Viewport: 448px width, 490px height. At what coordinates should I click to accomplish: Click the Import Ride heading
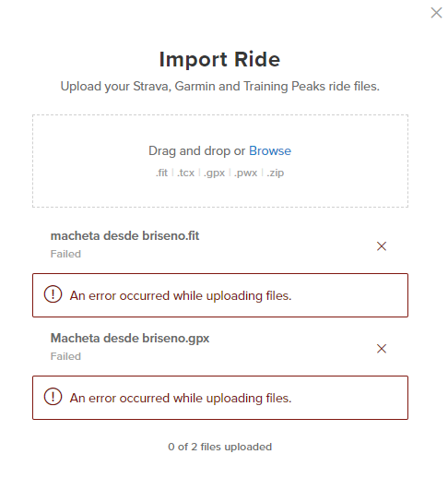[x=219, y=59]
